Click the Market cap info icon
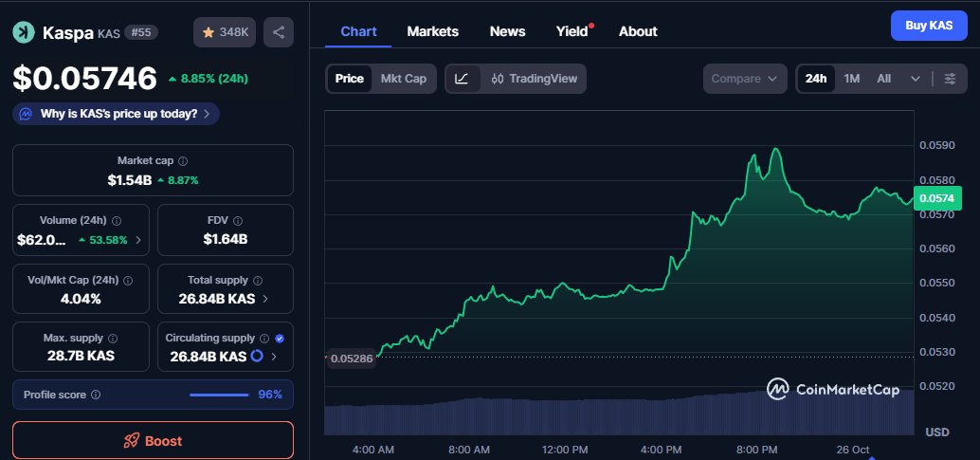This screenshot has height=460, width=980. 183,161
